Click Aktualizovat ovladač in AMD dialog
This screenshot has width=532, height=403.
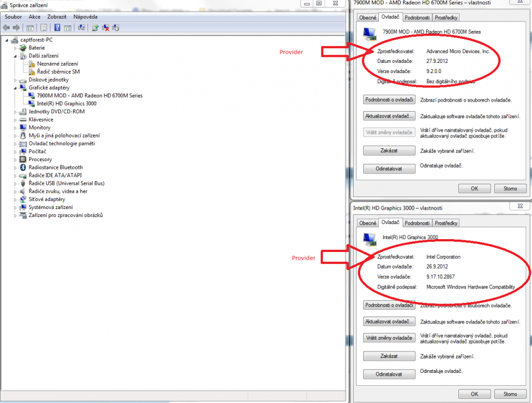[389, 116]
